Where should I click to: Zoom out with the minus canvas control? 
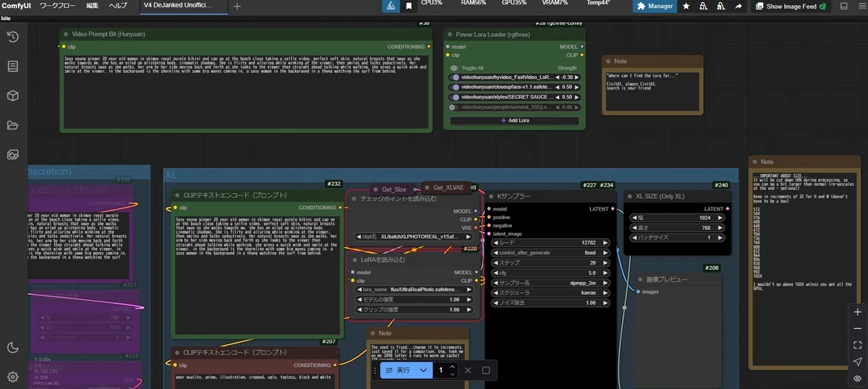[857, 329]
